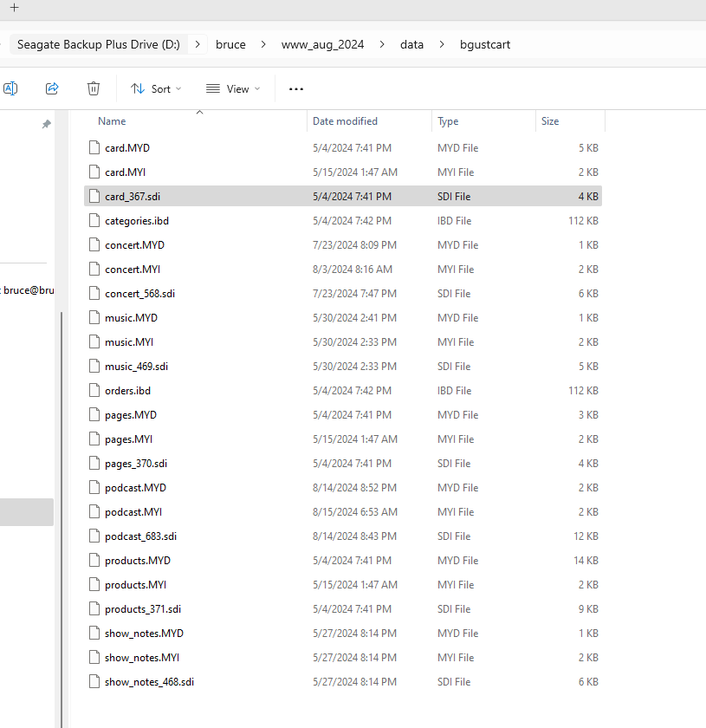Select the card_367.sdi file icon

pyautogui.click(x=94, y=197)
